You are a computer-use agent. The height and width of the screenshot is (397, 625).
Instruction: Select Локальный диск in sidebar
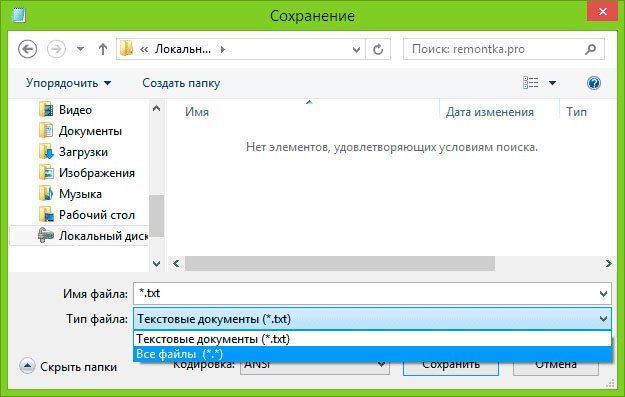coord(79,236)
